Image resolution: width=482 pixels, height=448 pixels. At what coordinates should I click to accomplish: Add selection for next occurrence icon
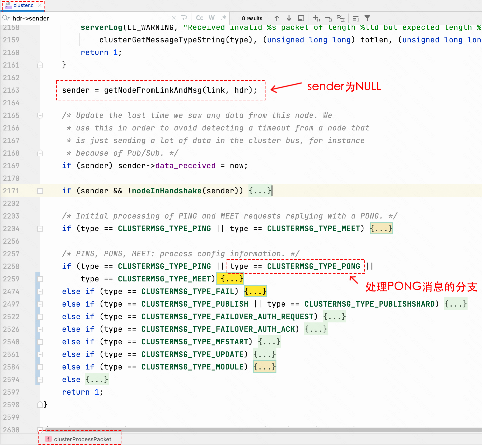point(317,18)
